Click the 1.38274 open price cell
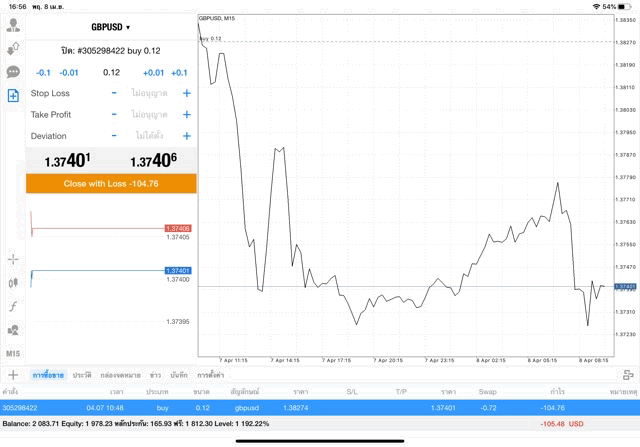 (x=296, y=407)
